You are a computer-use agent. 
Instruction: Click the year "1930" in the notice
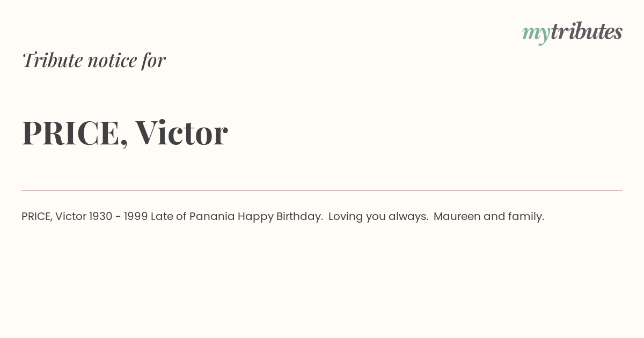click(101, 216)
